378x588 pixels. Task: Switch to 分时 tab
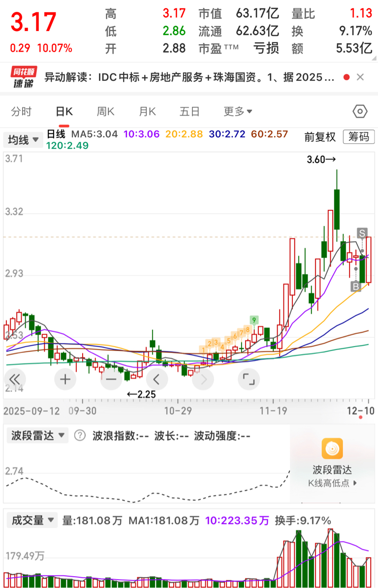click(x=21, y=111)
